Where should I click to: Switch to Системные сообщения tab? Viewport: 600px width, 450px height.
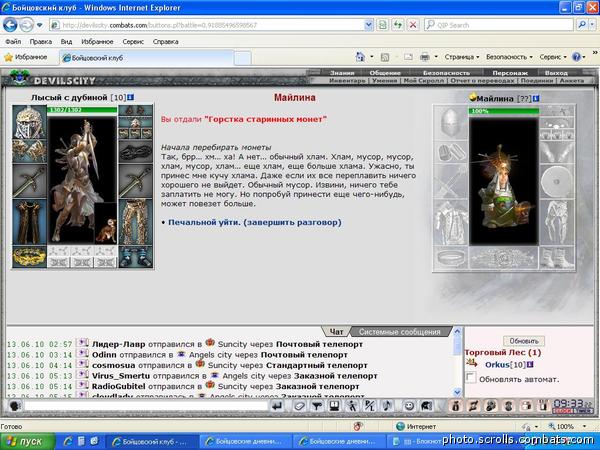pos(400,332)
